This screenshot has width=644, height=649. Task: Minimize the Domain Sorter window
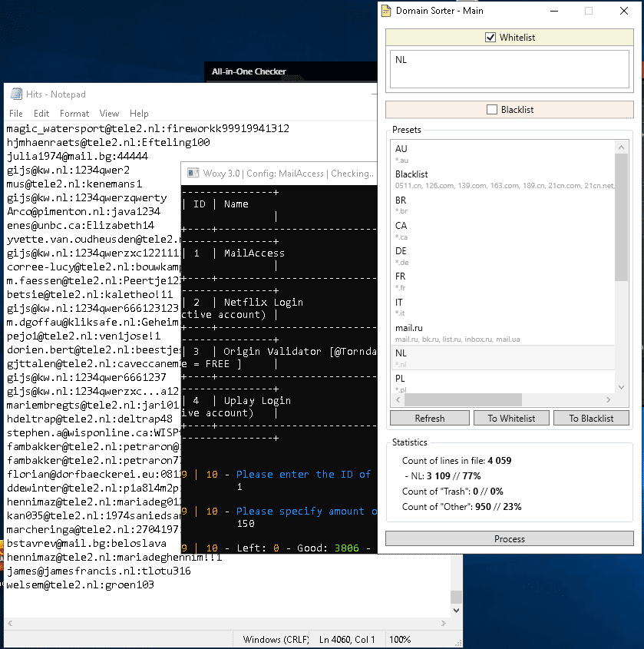(553, 12)
